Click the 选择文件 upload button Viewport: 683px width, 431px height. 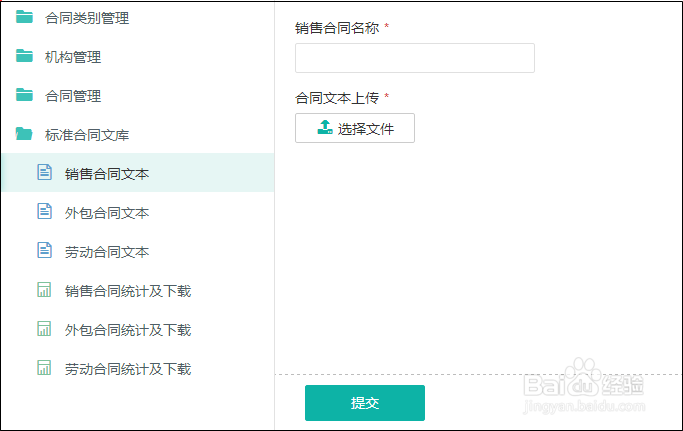pyautogui.click(x=355, y=128)
